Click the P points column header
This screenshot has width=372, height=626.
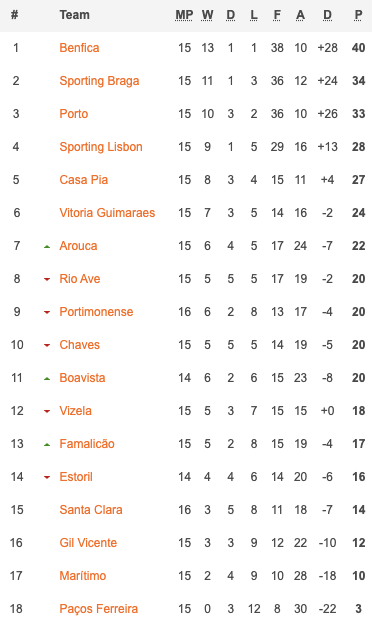click(x=358, y=15)
